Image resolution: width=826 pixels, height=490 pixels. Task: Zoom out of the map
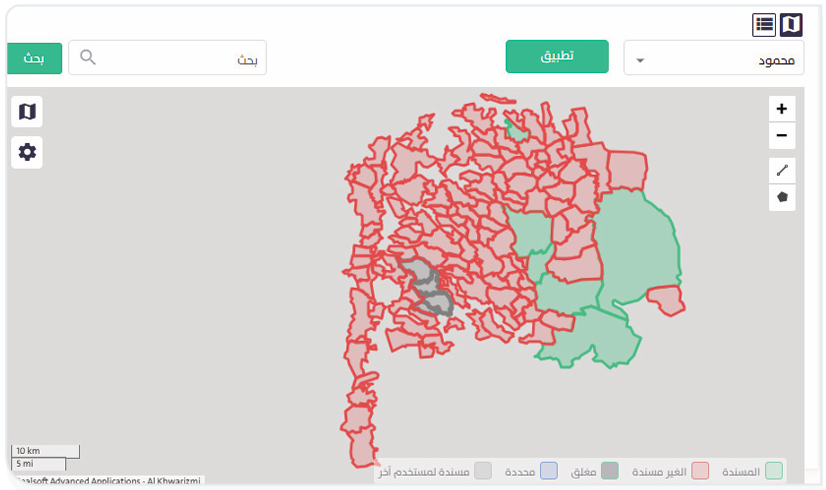782,136
